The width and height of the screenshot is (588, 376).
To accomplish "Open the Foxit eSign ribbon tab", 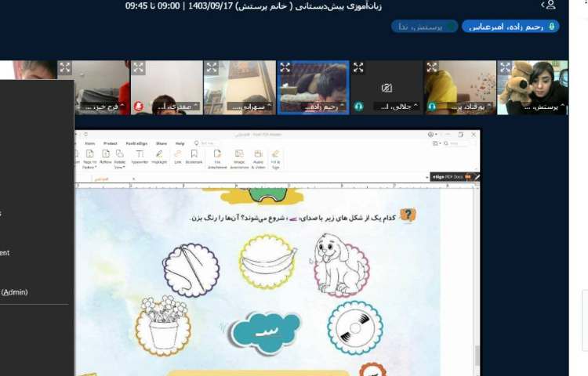I will click(136, 143).
